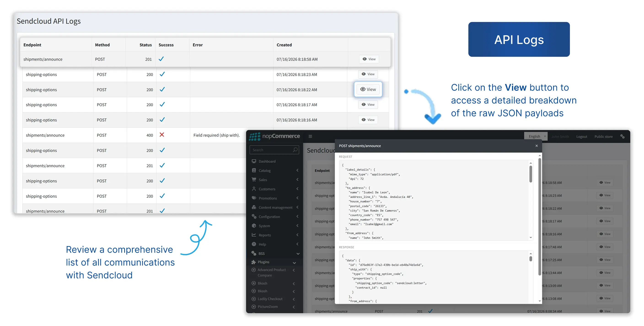
Task: Click the RESPONSE panel scrollbar thumb
Action: coord(531,258)
